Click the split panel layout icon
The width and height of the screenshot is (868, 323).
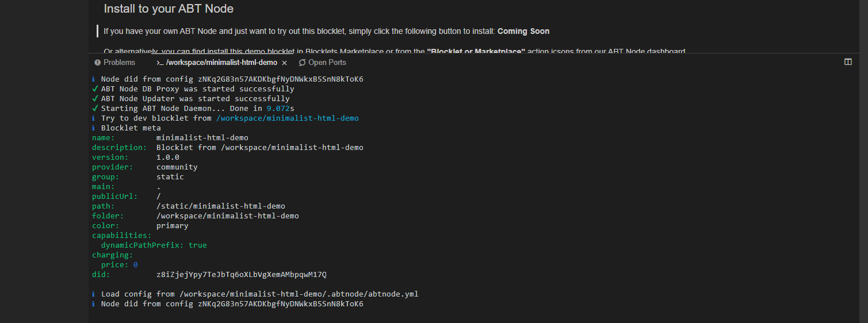point(848,62)
